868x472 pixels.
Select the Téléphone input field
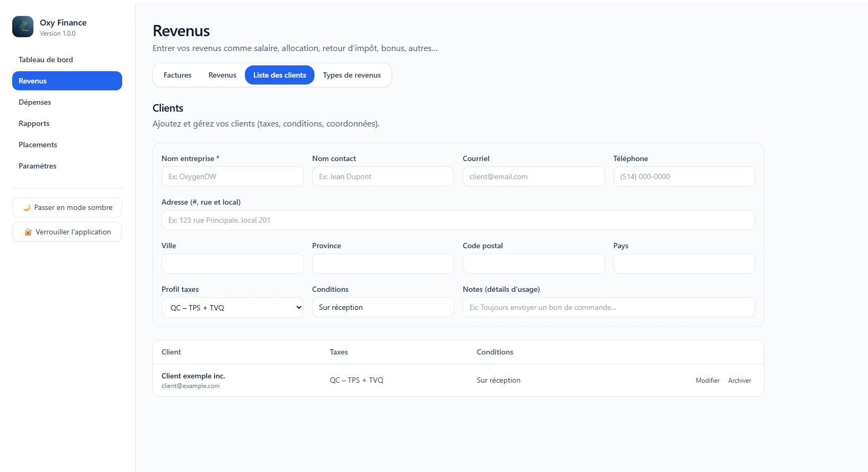[x=684, y=176]
